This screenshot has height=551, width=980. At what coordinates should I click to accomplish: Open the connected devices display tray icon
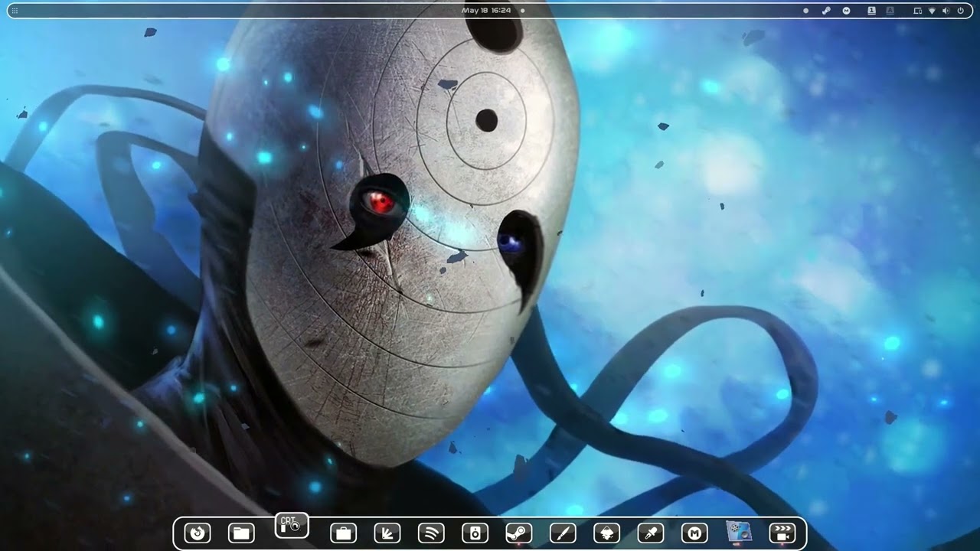918,11
